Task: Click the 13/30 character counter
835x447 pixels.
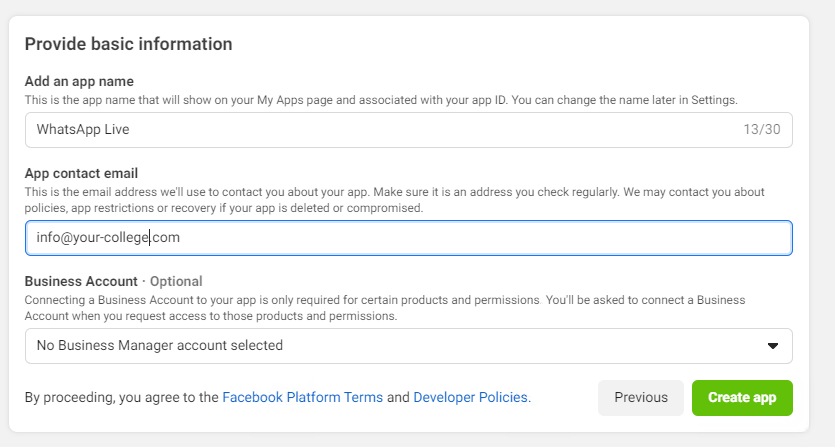Action: tap(762, 129)
